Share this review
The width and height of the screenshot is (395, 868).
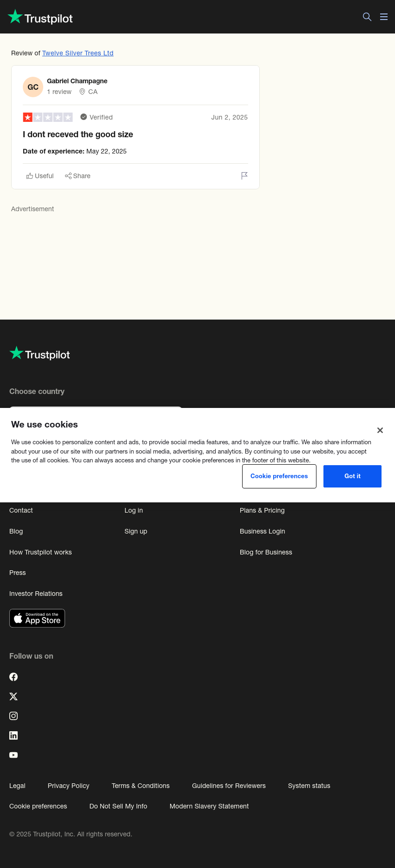click(78, 176)
